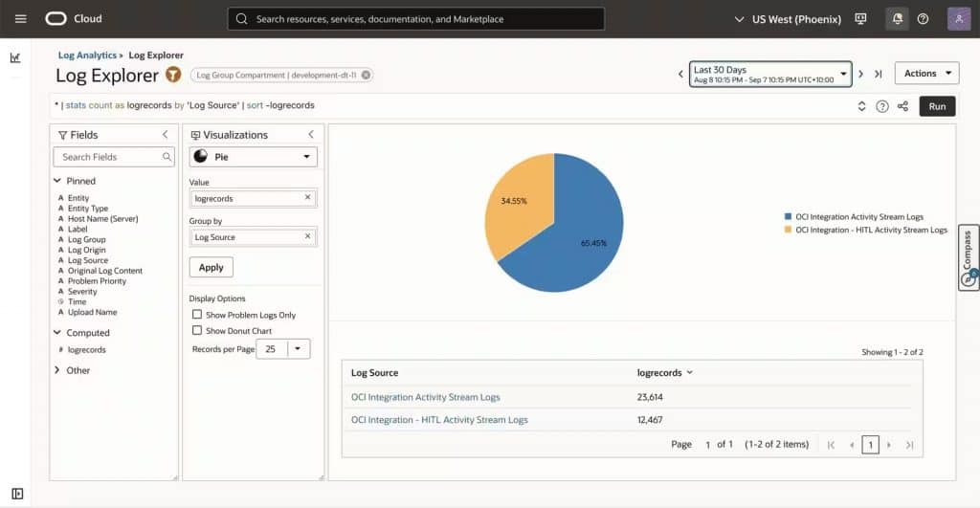The width and height of the screenshot is (980, 508).
Task: Select the logrecords computed field
Action: point(86,349)
